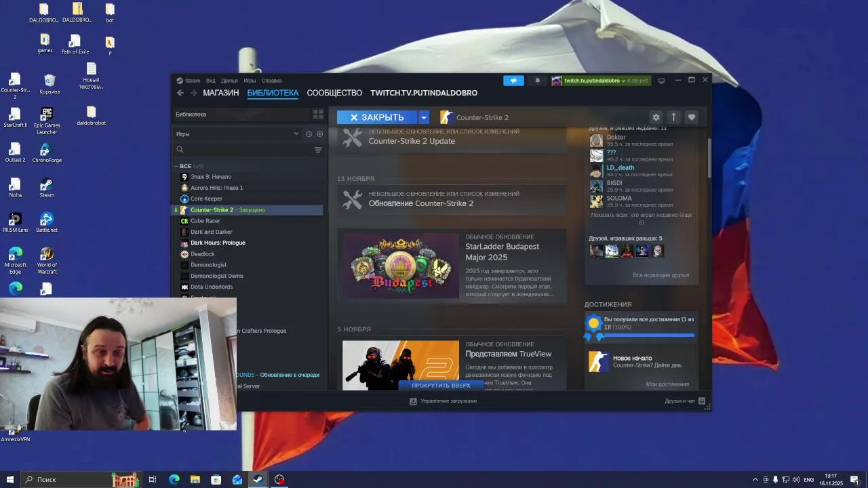Open Обновление Counter-Strike 2 news item
Screen dimensions: 868x488
coord(452,199)
